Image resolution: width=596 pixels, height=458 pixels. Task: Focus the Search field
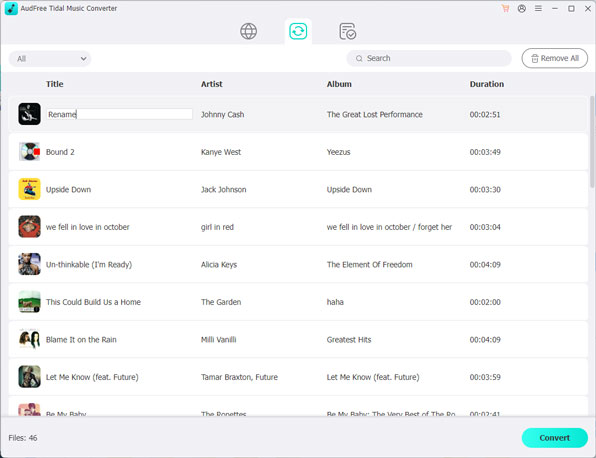pos(429,58)
